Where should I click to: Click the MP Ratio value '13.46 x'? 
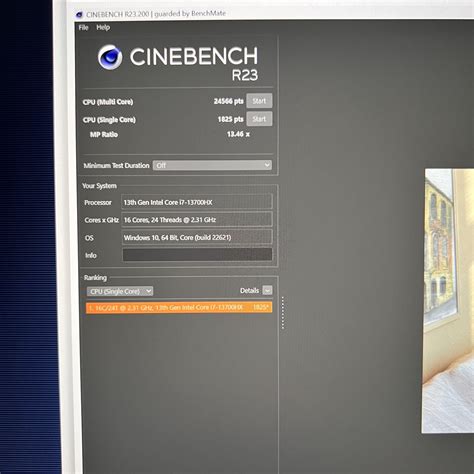click(x=238, y=134)
